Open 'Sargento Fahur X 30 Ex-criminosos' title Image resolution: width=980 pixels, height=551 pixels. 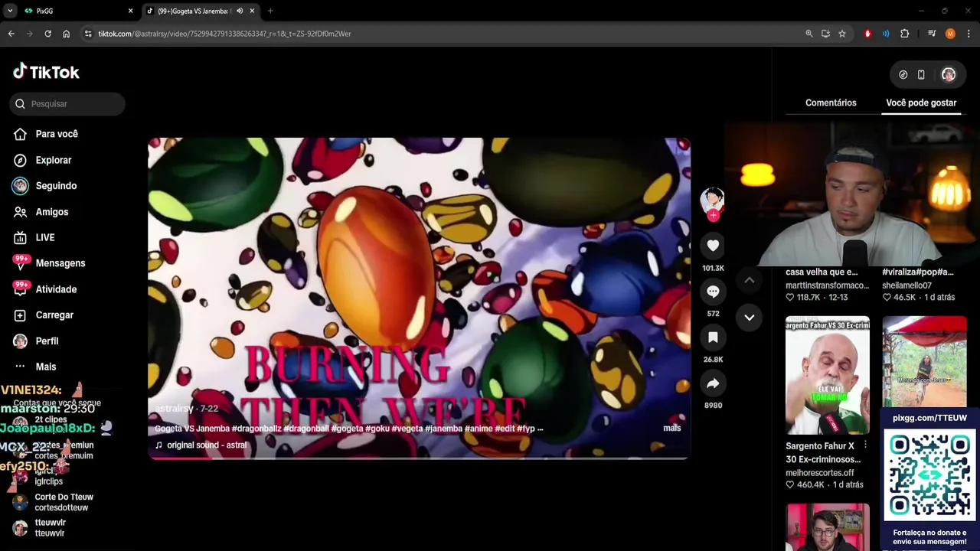tap(823, 452)
